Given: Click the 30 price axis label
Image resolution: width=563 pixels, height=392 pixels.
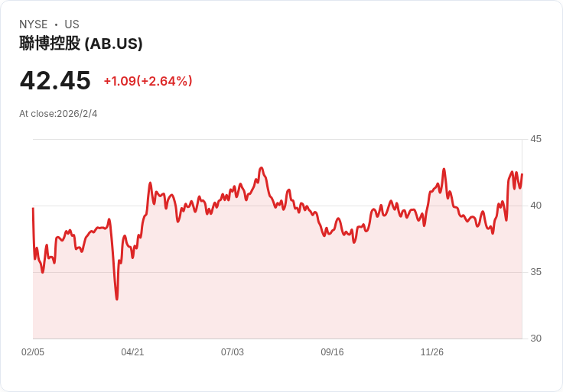Looking at the screenshot, I should click(x=535, y=339).
